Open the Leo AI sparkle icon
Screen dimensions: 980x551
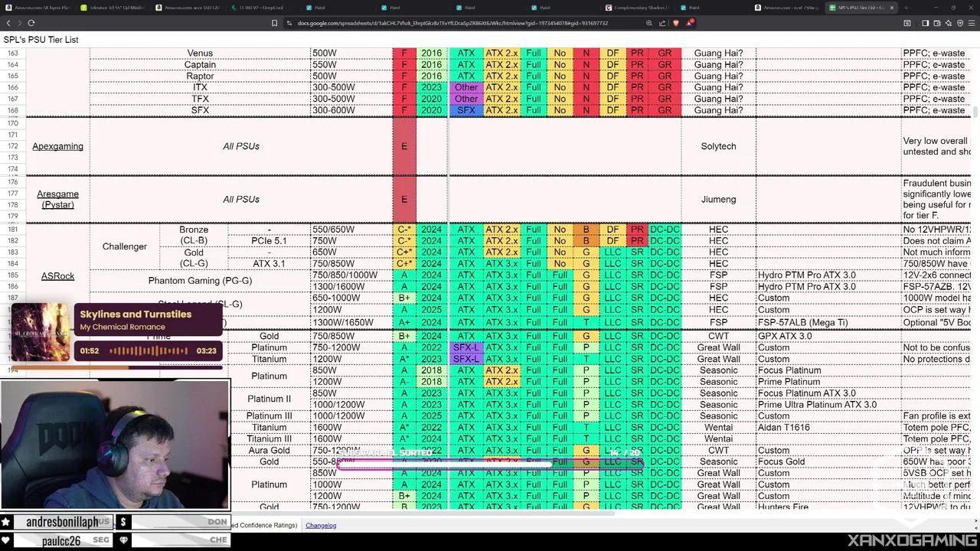(x=948, y=23)
